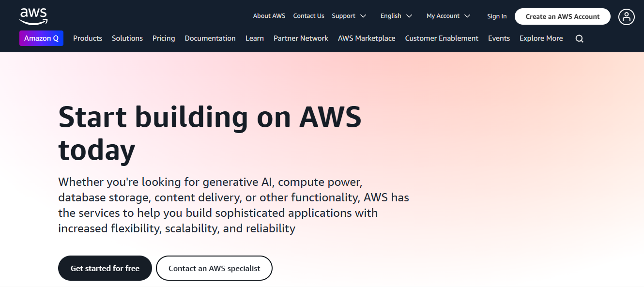The width and height of the screenshot is (644, 287).
Task: Click the AWS logo
Action: [x=33, y=16]
